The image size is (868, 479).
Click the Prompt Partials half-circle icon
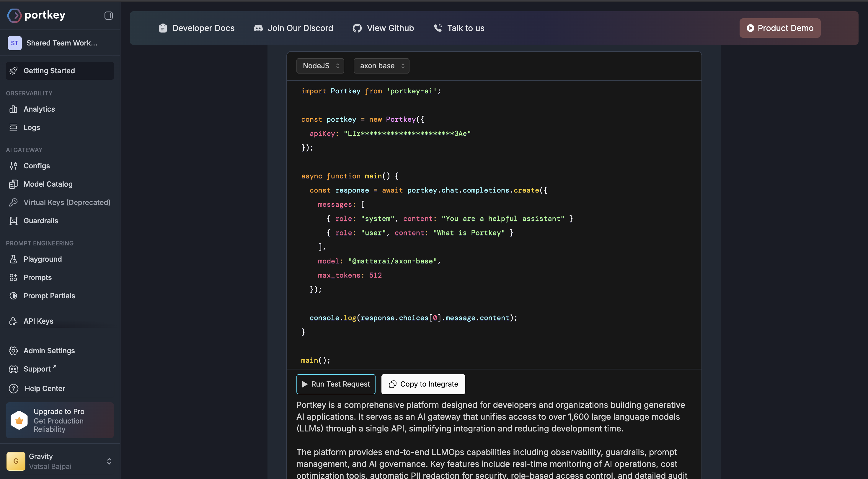pos(14,296)
